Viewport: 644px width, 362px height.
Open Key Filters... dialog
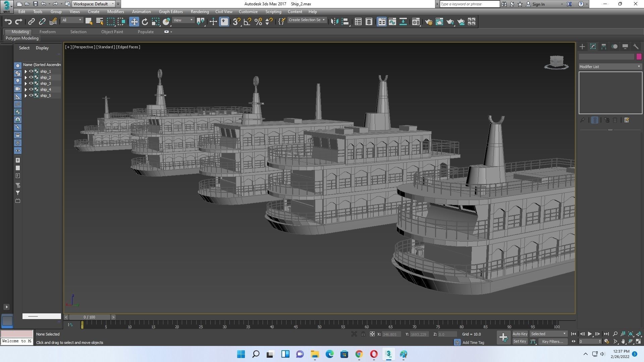[552, 342]
